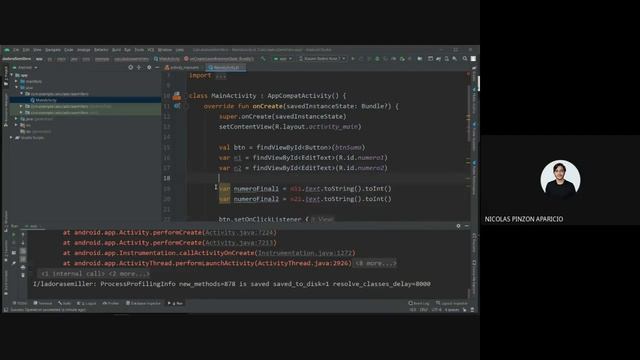Viewport: 640px width, 360px height.
Task: Open the Profiler tool window
Action: 111,303
